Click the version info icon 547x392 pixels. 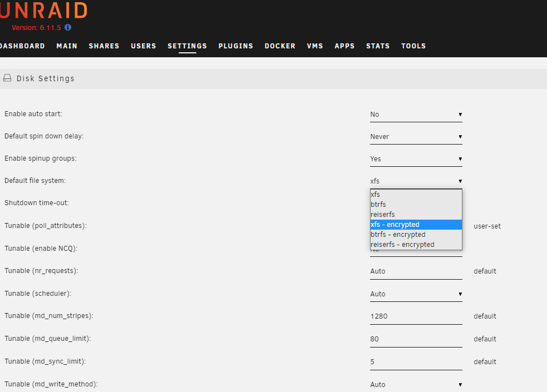68,27
